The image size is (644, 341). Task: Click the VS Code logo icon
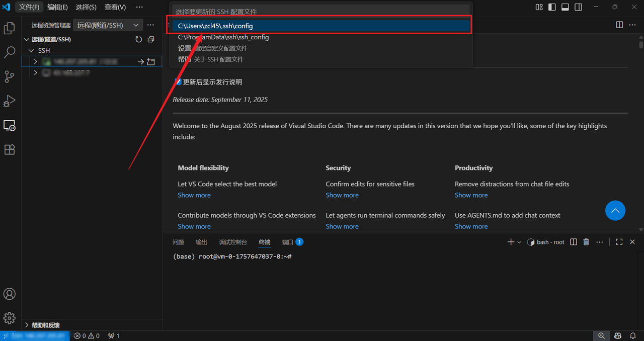point(7,7)
